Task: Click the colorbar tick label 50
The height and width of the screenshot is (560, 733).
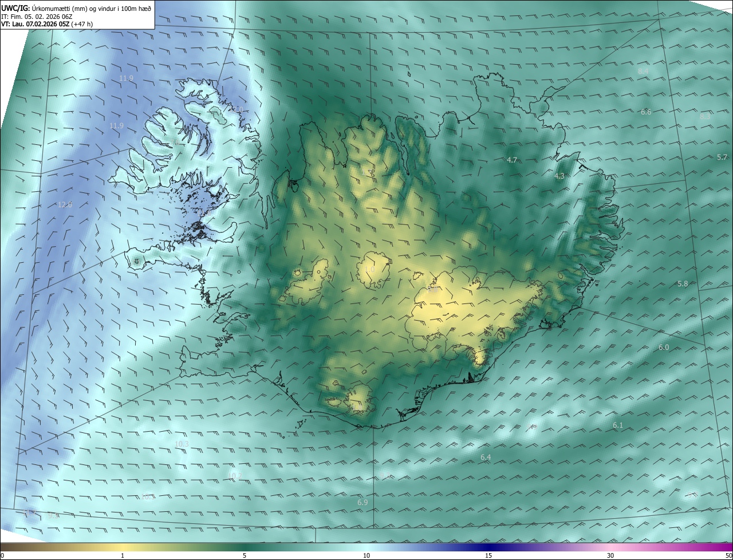Action: coord(728,556)
